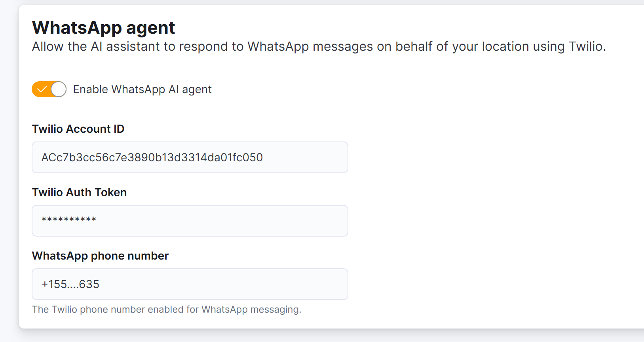
Task: Focus the Auth Token input for editing
Action: [190, 221]
